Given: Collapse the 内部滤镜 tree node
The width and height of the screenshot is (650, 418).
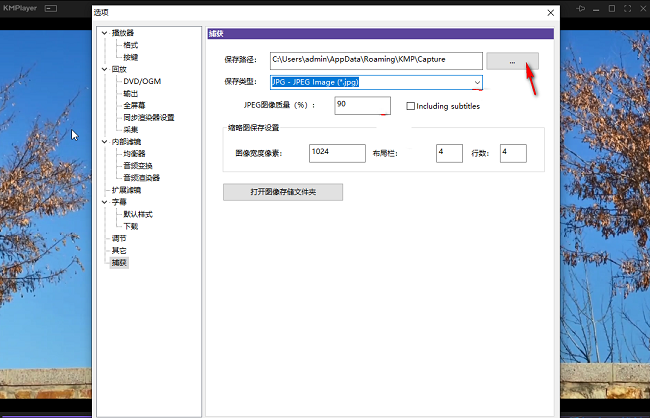Looking at the screenshot, I should point(104,142).
